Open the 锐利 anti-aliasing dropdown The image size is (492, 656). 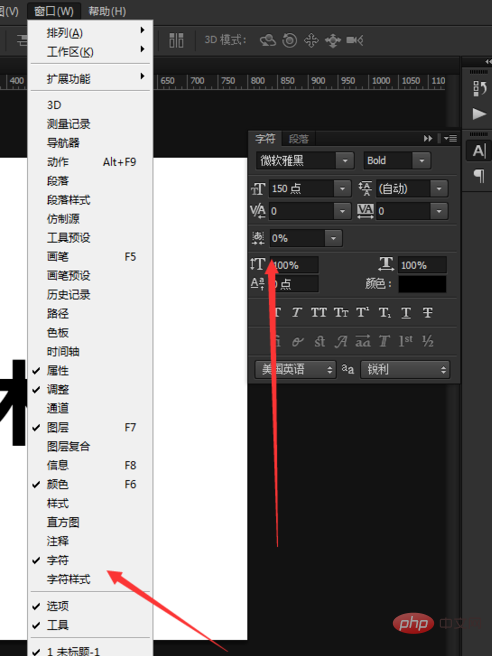[x=405, y=369]
